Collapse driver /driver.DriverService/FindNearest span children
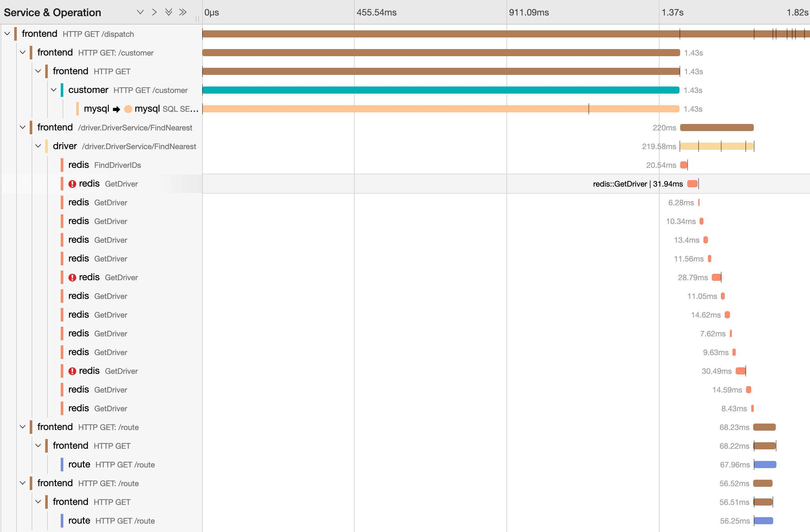Image resolution: width=810 pixels, height=532 pixels. pyautogui.click(x=38, y=146)
